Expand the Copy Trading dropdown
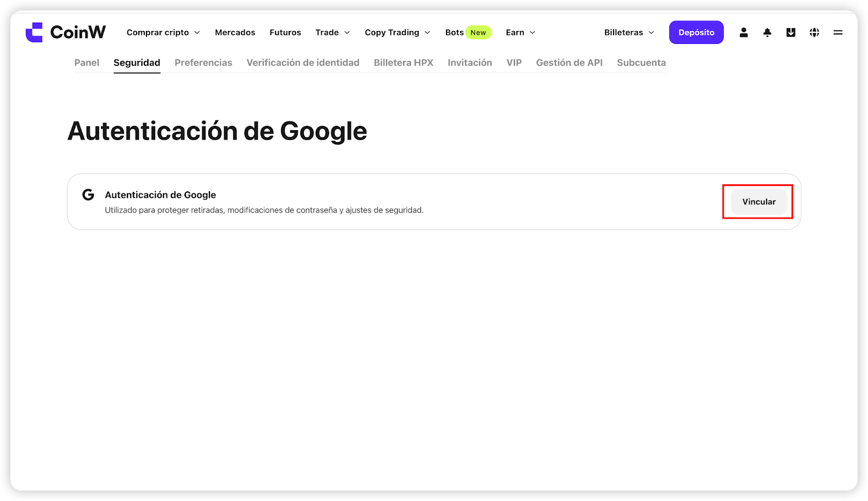Image resolution: width=868 pixels, height=501 pixels. (398, 33)
